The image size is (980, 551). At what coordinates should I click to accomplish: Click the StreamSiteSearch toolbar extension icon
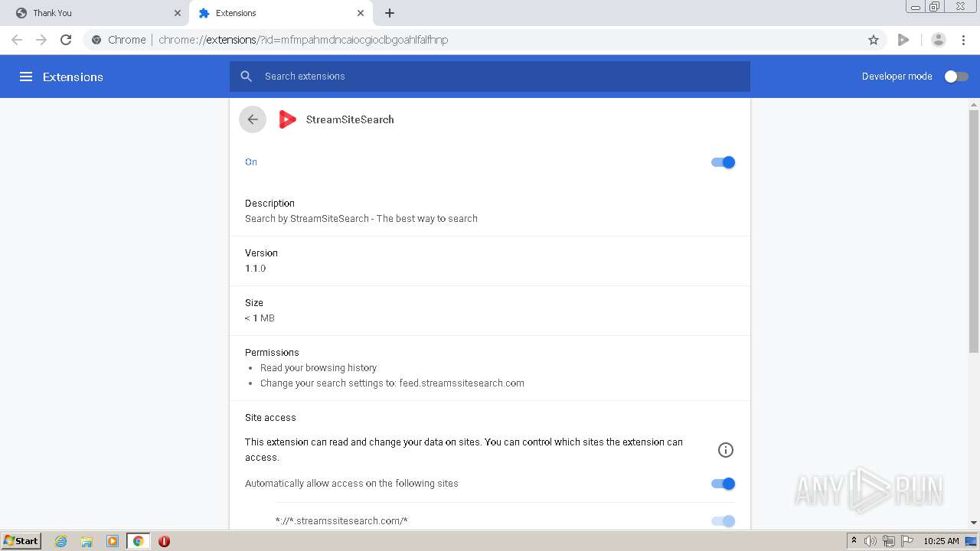click(x=903, y=40)
